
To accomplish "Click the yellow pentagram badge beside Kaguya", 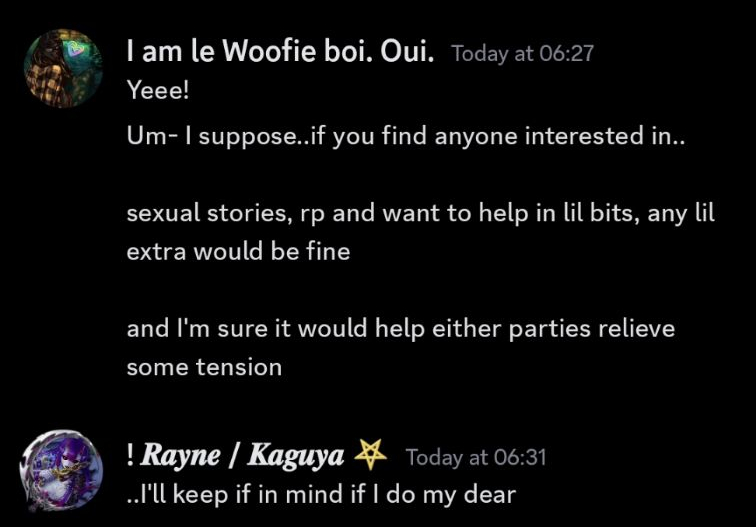I will pos(370,455).
